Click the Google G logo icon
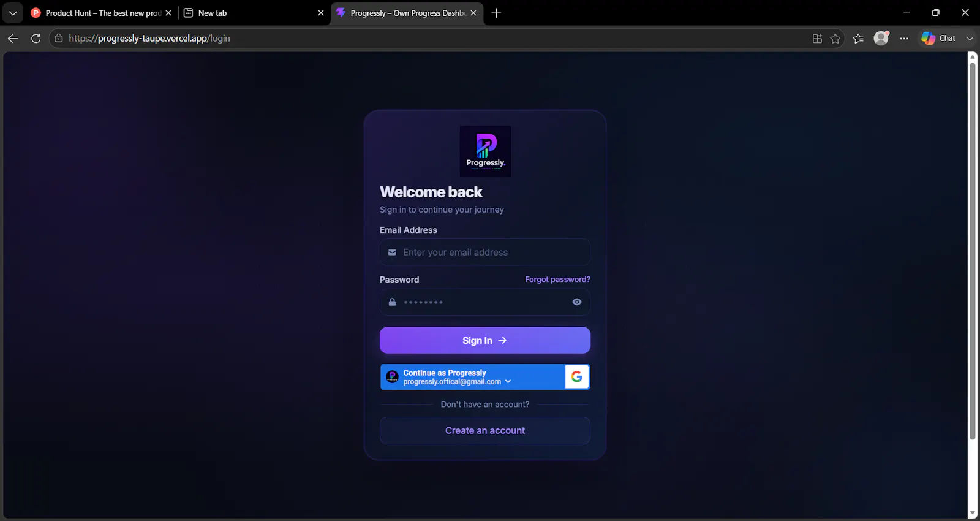 pos(577,377)
